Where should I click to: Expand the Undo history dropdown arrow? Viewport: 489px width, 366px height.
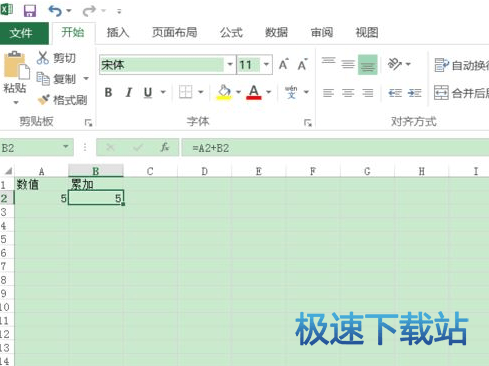click(x=69, y=11)
